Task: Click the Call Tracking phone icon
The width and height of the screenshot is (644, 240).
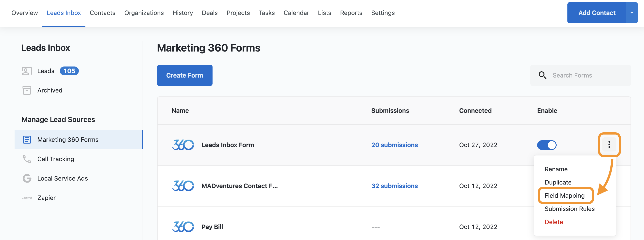Action: [x=27, y=159]
